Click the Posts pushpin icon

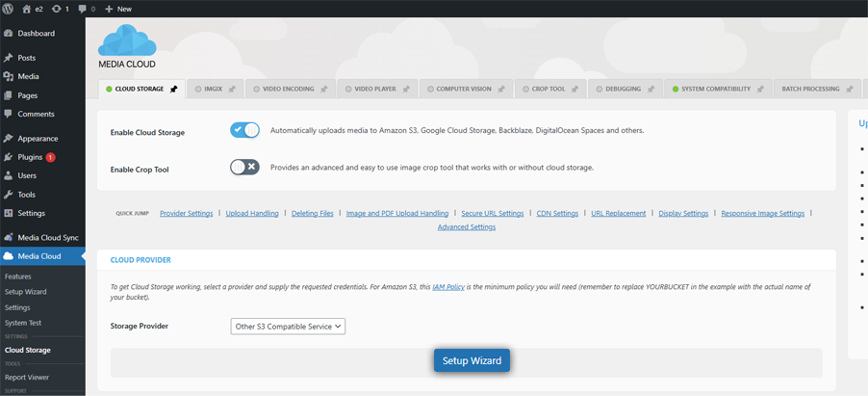[9, 58]
